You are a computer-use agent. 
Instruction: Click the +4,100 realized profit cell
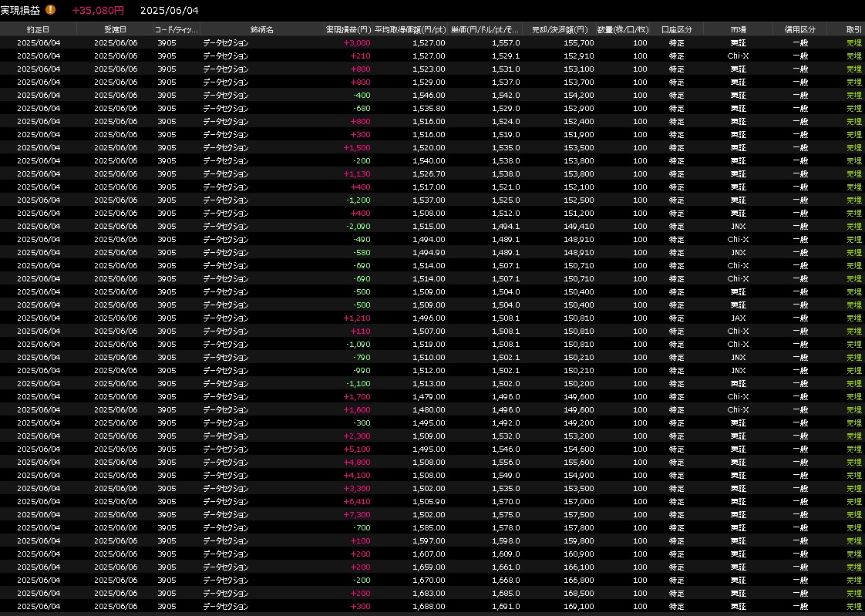pyautogui.click(x=357, y=476)
